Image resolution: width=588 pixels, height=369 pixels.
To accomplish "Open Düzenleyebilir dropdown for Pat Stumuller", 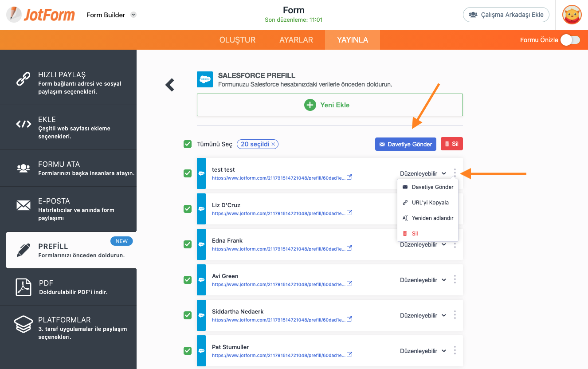I will (423, 351).
